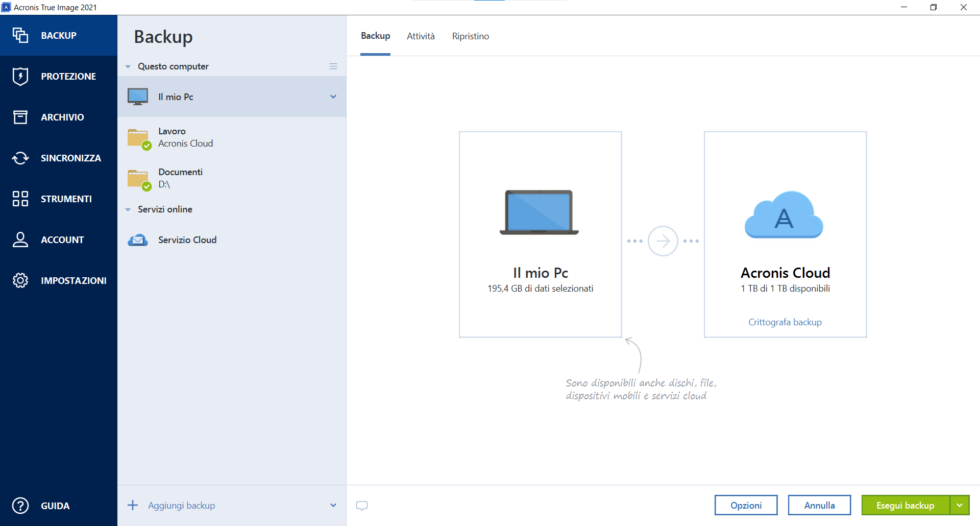Click the Servizio Cloud mail icon

point(138,240)
